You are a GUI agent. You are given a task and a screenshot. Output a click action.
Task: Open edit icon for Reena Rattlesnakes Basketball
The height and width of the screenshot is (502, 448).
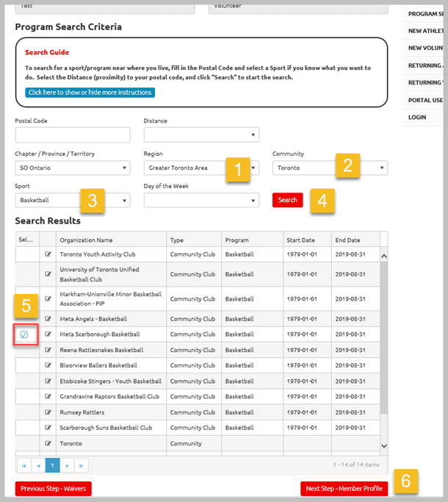(48, 350)
